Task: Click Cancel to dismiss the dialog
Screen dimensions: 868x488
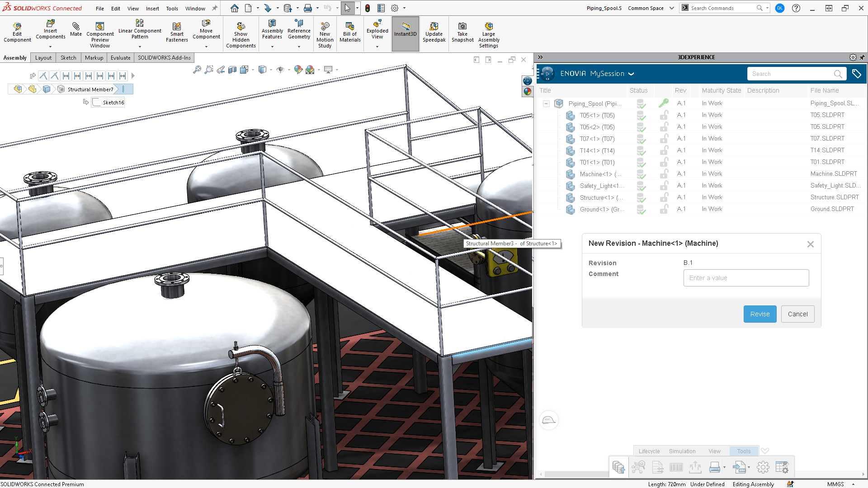Action: coord(797,314)
